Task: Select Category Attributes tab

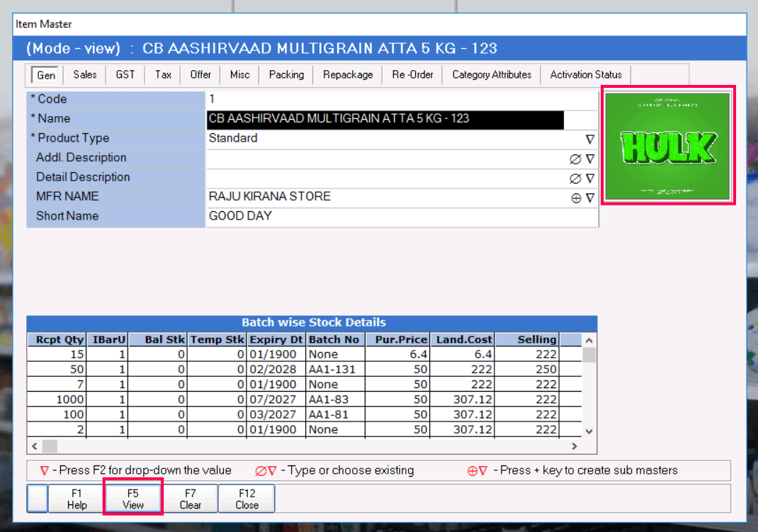Action: pyautogui.click(x=492, y=75)
